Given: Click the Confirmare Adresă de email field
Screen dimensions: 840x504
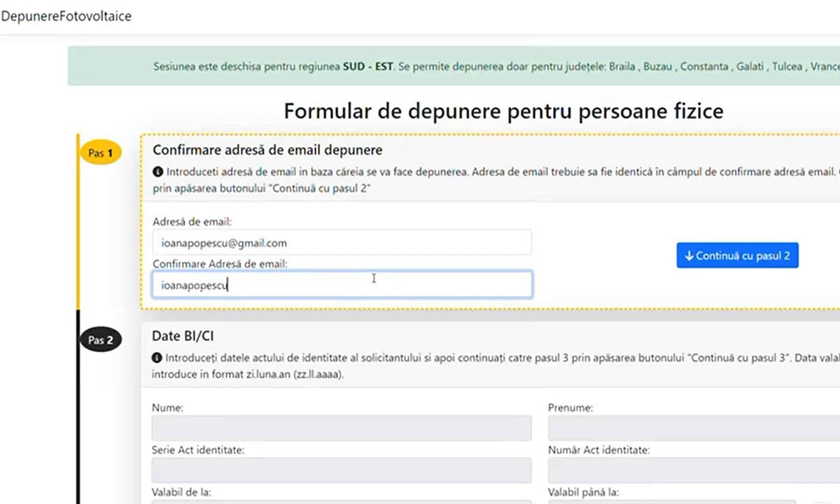Looking at the screenshot, I should tap(342, 285).
